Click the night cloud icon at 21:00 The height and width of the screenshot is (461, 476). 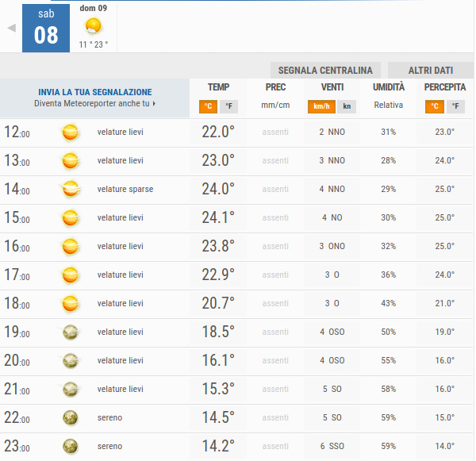(x=71, y=389)
